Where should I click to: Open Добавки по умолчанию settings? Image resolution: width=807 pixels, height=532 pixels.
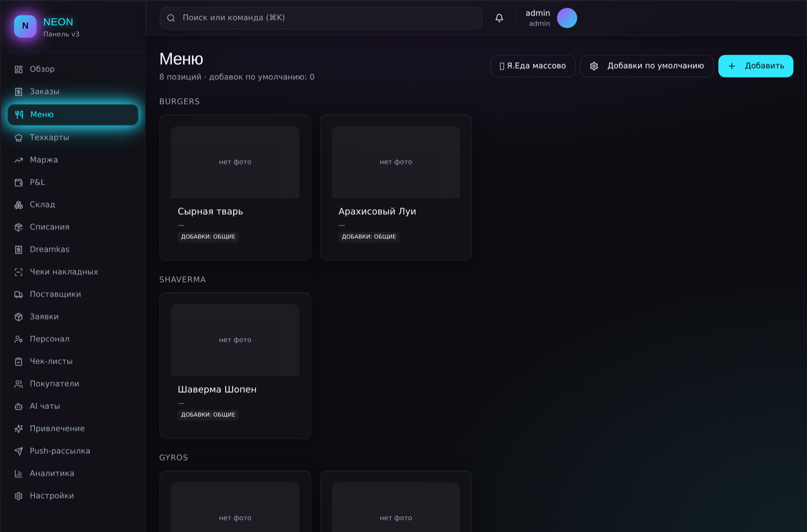coord(647,66)
